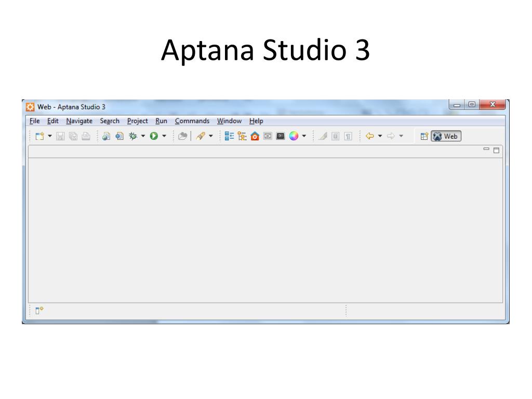Click the color wheel themes icon
The image size is (532, 399).
(x=294, y=136)
